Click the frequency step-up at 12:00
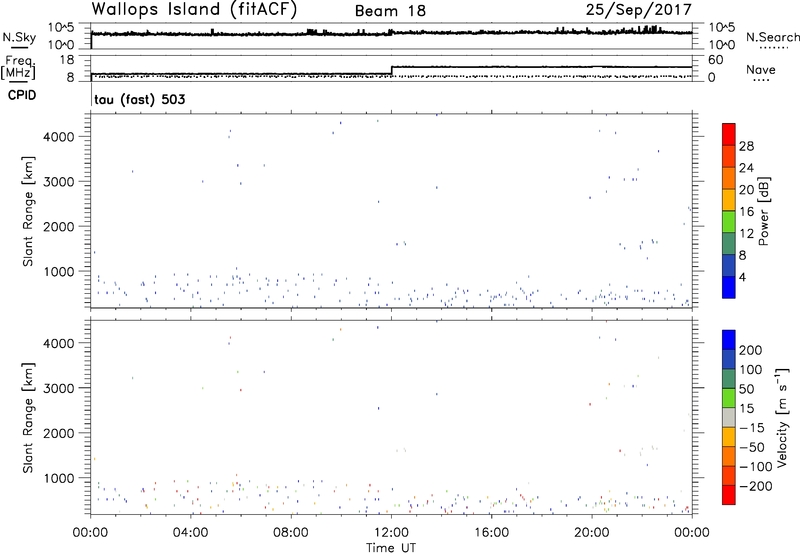The image size is (800, 554). point(391,70)
